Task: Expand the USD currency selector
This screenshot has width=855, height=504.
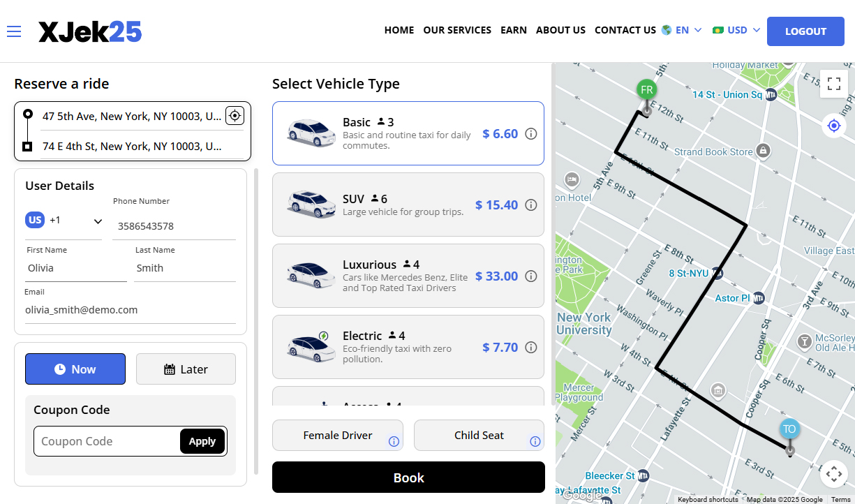Action: pyautogui.click(x=736, y=30)
